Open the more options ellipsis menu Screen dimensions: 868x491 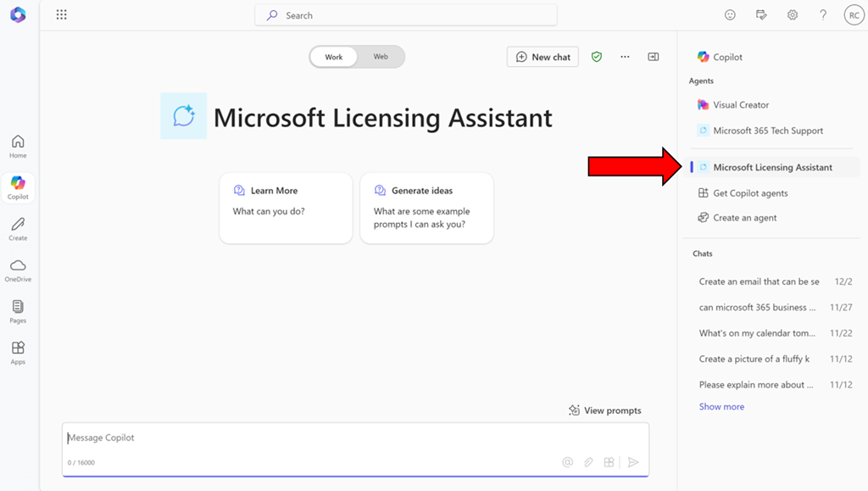click(625, 57)
